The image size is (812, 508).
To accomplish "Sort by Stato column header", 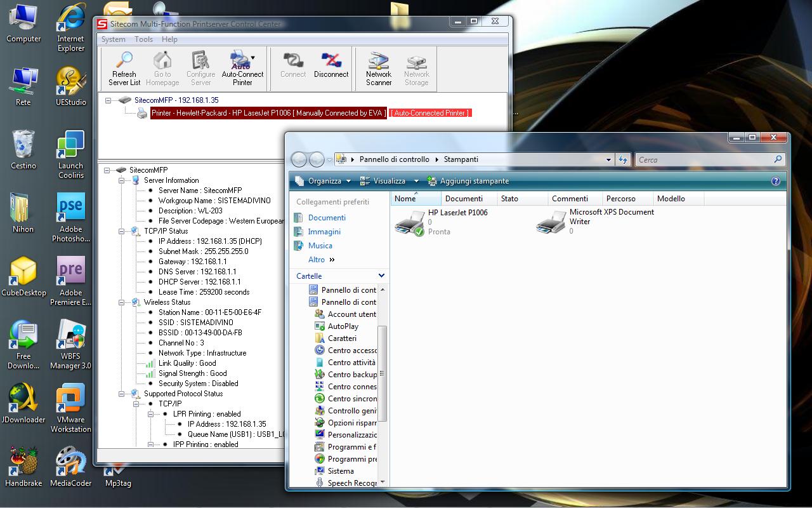I will pos(522,199).
